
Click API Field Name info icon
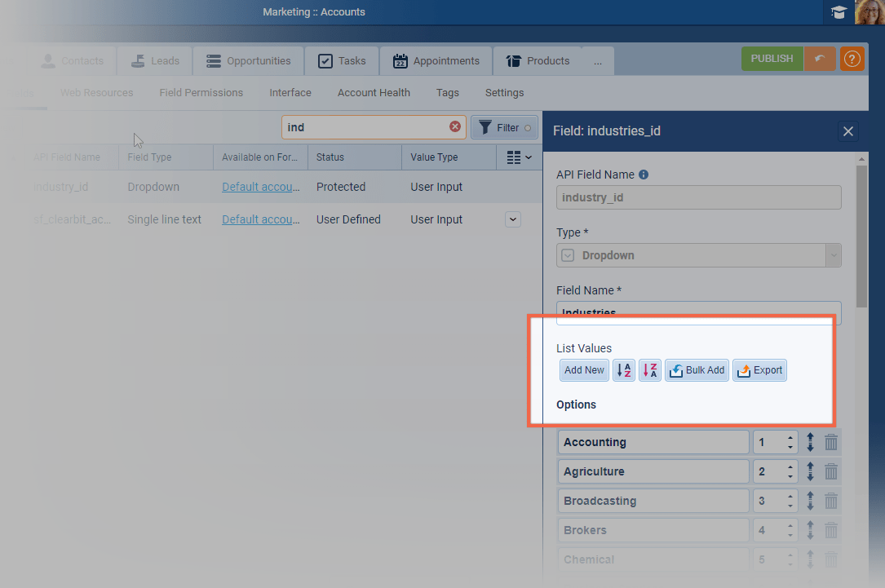coord(644,175)
